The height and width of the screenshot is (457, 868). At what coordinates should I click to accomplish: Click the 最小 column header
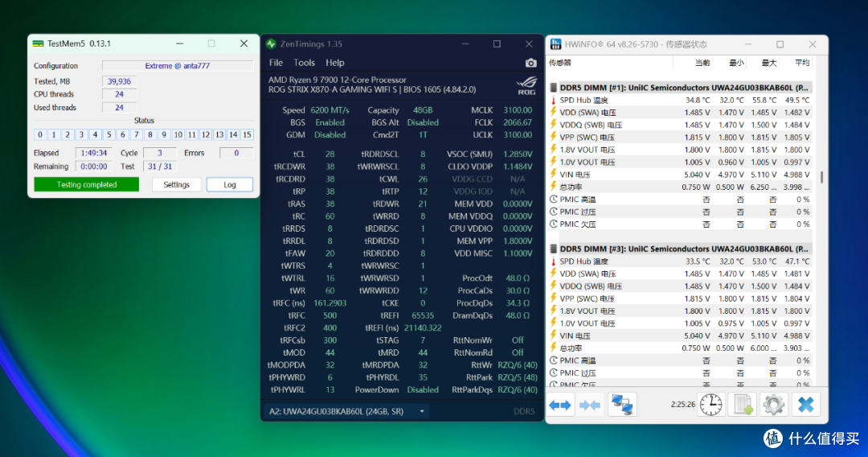(x=735, y=63)
